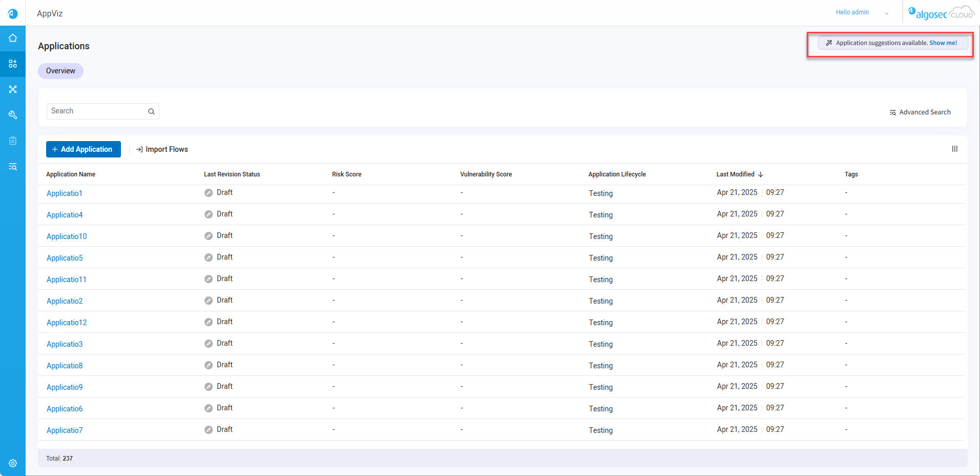Screen dimensions: 980x476
Task: Open the Applications grid icon in sidebar
Action: coord(13,64)
